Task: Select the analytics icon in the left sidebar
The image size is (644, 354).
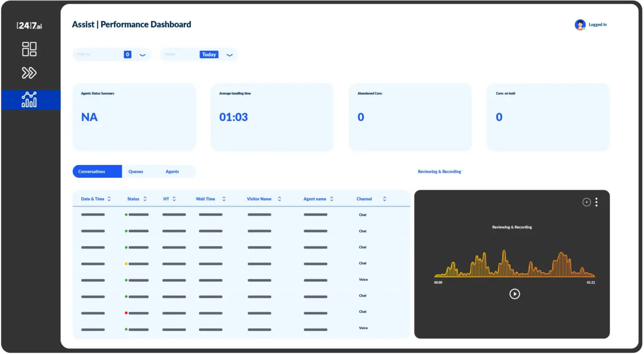Action: [x=29, y=99]
